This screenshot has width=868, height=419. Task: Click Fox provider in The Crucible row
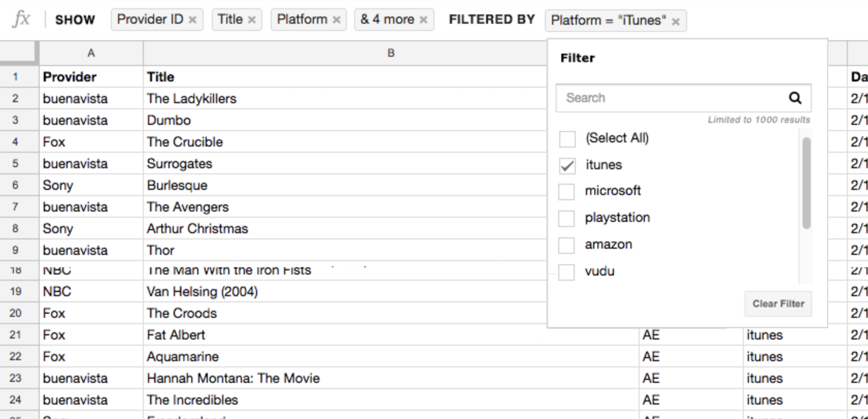coord(91,141)
